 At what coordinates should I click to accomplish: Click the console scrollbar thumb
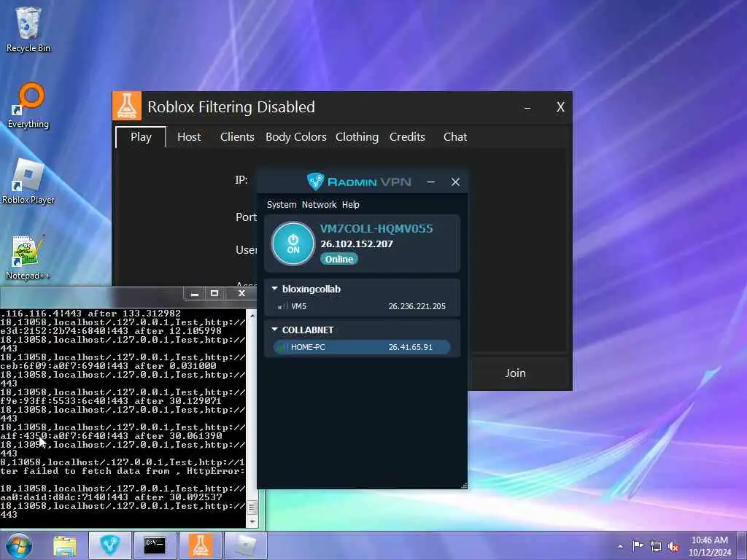pyautogui.click(x=252, y=508)
